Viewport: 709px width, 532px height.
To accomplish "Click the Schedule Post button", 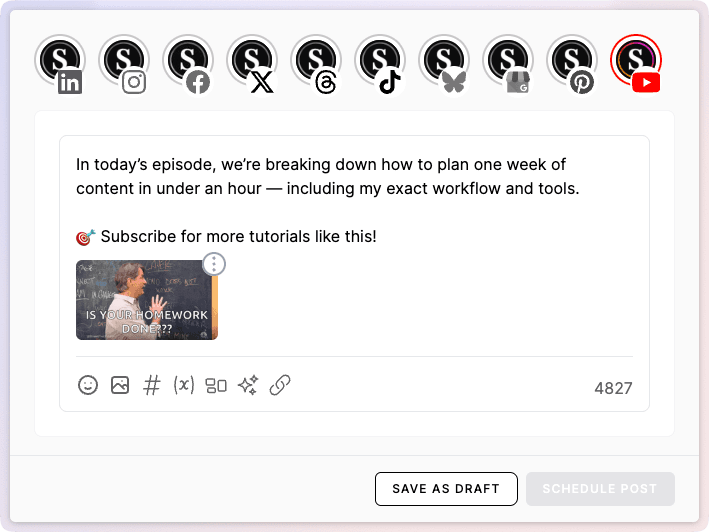I will click(600, 489).
